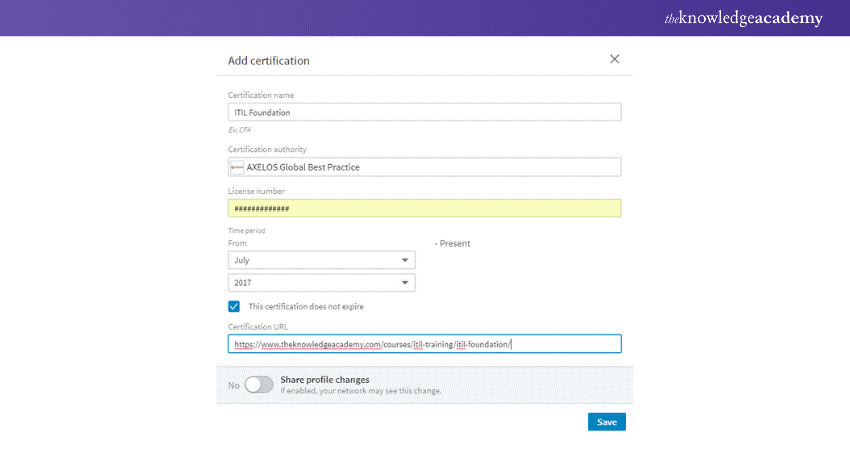This screenshot has height=450, width=850.
Task: Click the arrow on the year selector
Action: click(x=404, y=283)
